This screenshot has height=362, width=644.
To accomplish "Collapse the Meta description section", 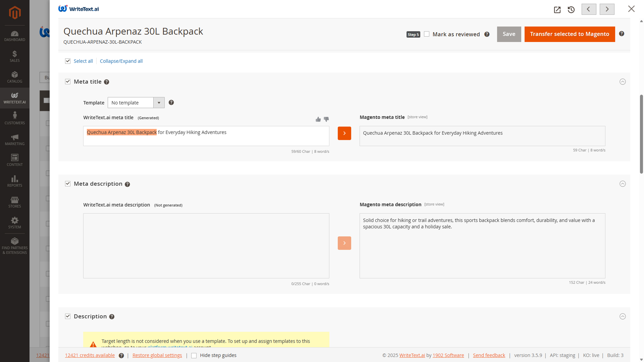I will point(623,184).
